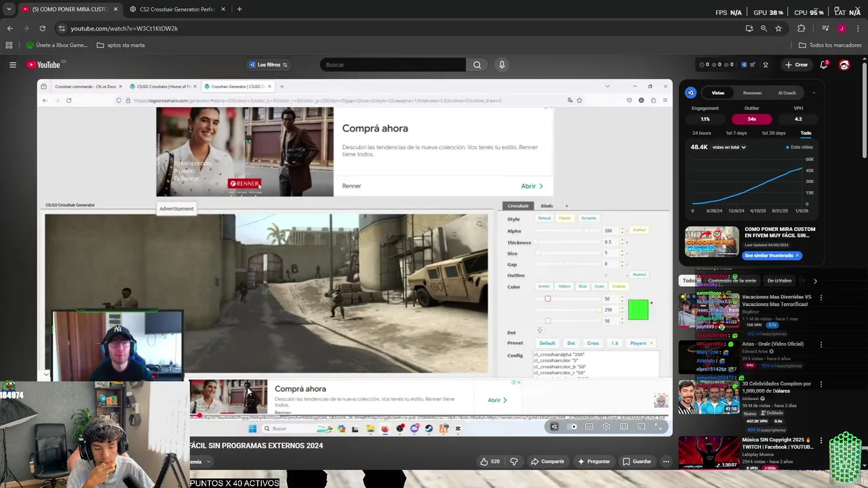
Task: Switch to vidIQ AI Coach tab
Action: 787,93
